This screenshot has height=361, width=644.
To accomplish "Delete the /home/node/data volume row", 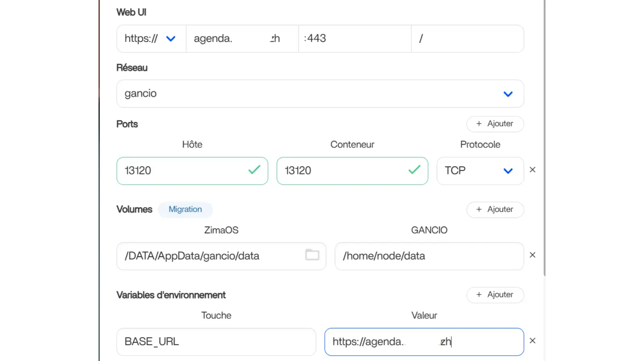I will point(533,255).
